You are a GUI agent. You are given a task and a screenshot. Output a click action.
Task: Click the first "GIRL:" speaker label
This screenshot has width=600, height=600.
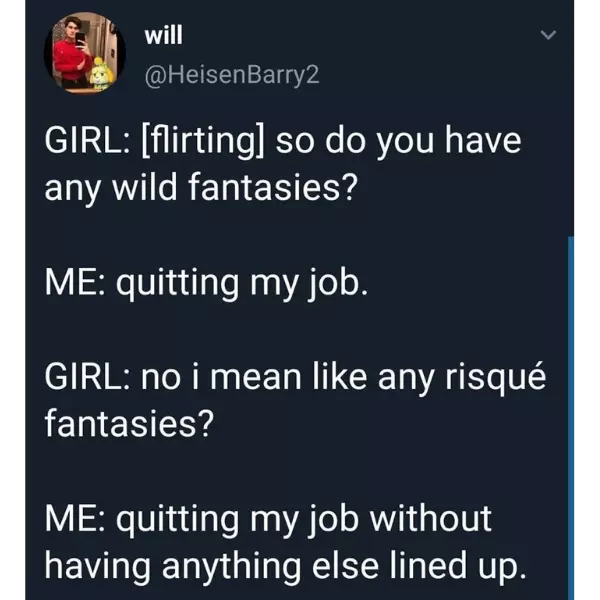pos(82,140)
